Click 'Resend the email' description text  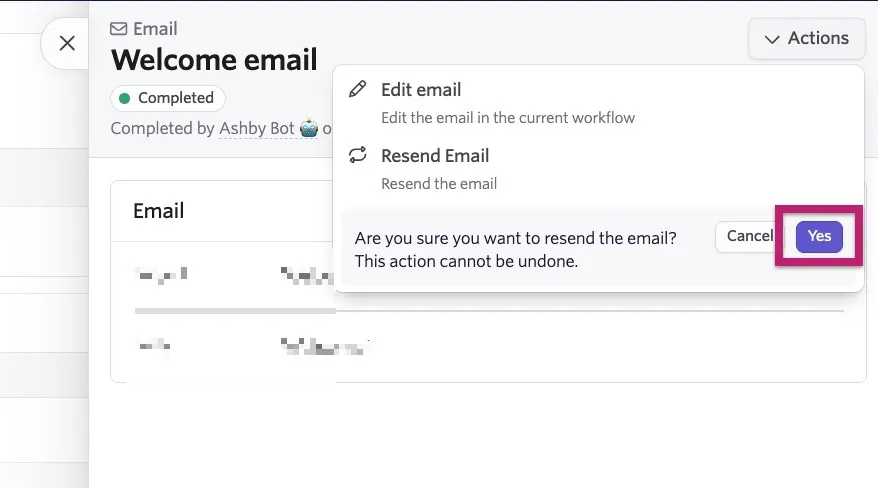coord(439,184)
